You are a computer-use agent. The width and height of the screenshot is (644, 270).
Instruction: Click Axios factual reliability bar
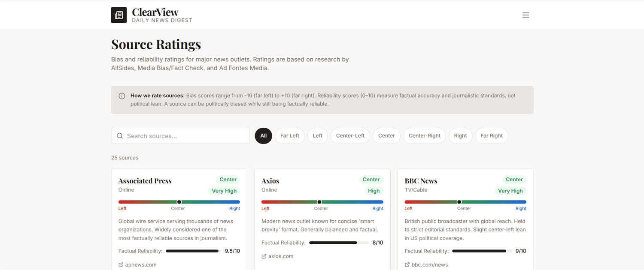(339, 243)
